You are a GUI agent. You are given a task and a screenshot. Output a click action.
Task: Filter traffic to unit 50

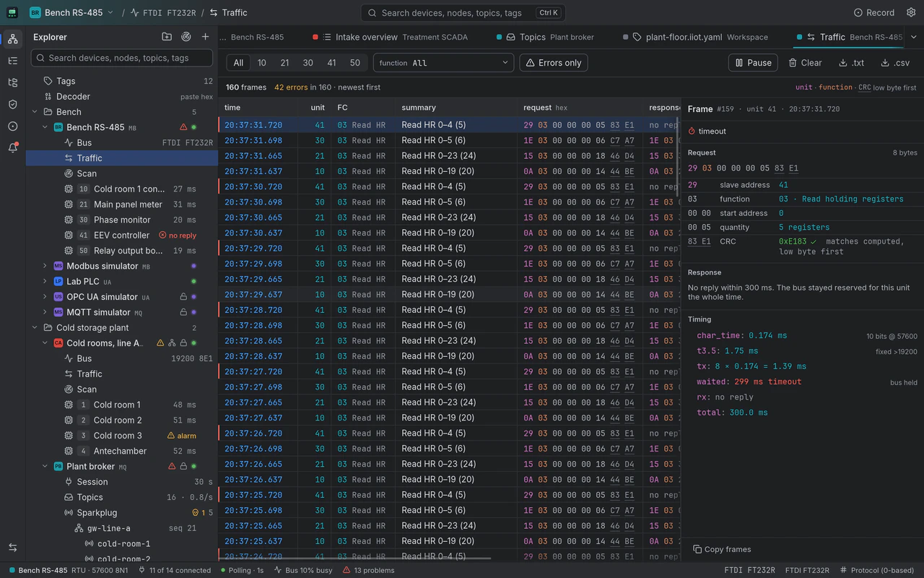pos(354,63)
